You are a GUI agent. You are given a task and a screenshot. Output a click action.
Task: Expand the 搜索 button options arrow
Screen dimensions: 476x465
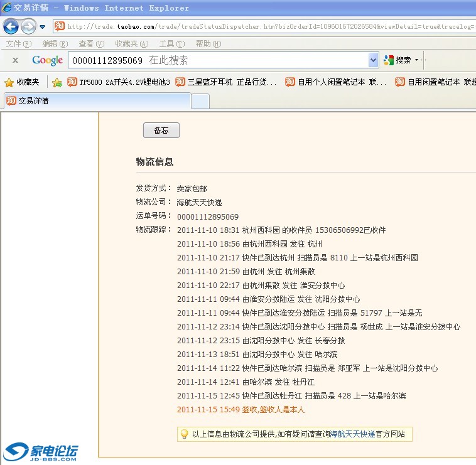(416, 60)
